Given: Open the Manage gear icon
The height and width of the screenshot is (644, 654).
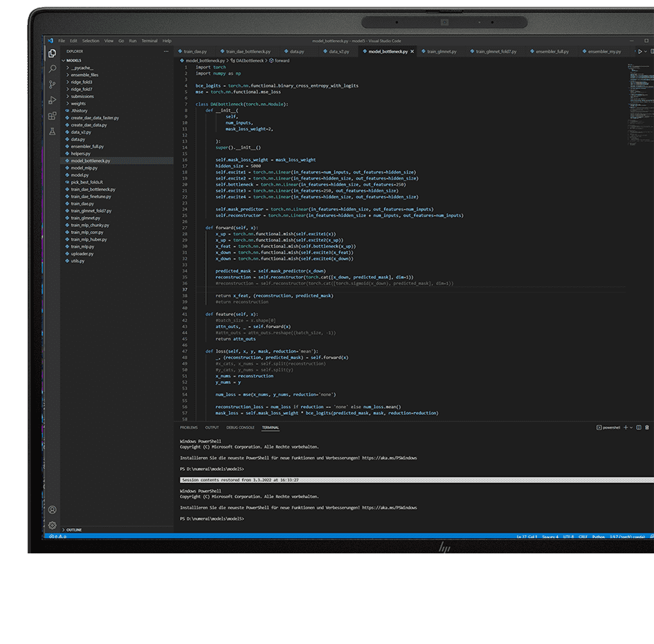Looking at the screenshot, I should point(53,525).
